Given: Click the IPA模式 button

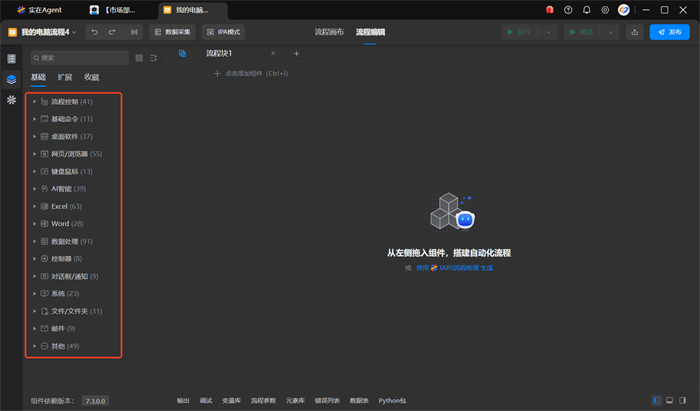Looking at the screenshot, I should pos(223,32).
